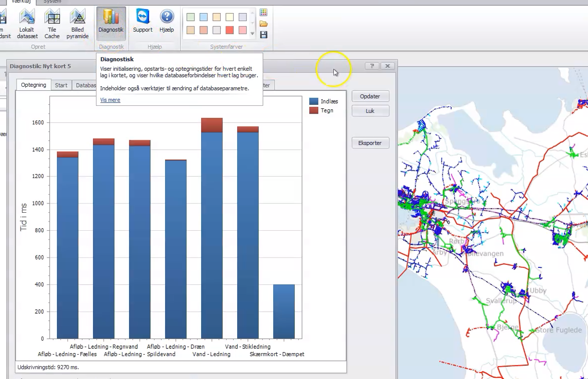Image resolution: width=588 pixels, height=379 pixels.
Task: Click the color grid palette icon
Action: pyautogui.click(x=264, y=13)
